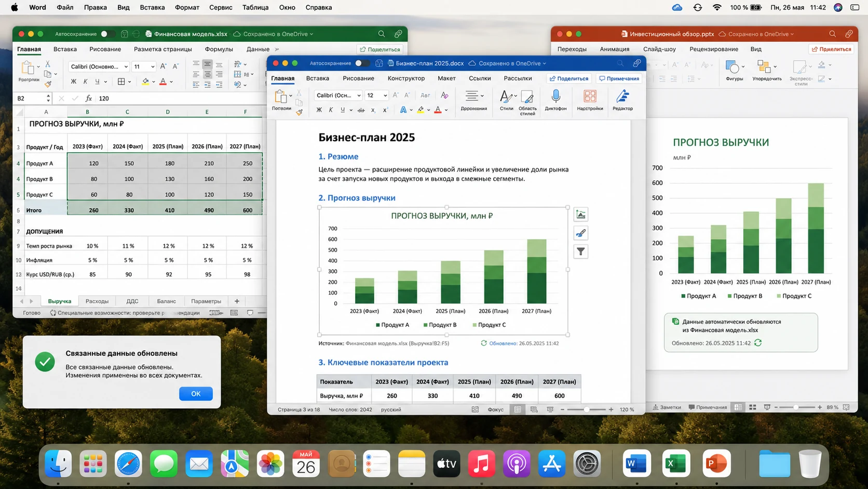Click the Поделиться button in Word

click(569, 78)
